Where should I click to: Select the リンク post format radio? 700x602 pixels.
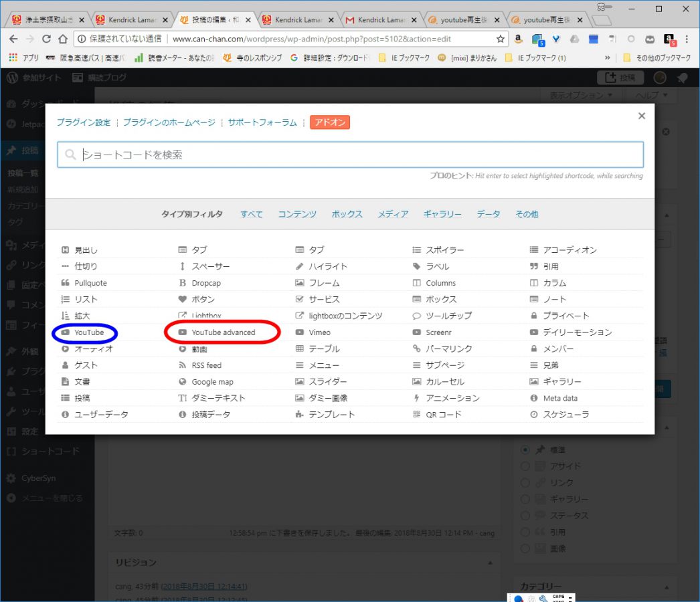pyautogui.click(x=525, y=483)
